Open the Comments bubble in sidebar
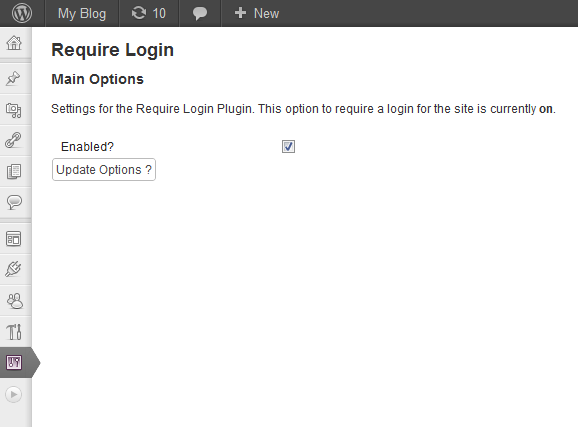The width and height of the screenshot is (578, 427). (14, 202)
